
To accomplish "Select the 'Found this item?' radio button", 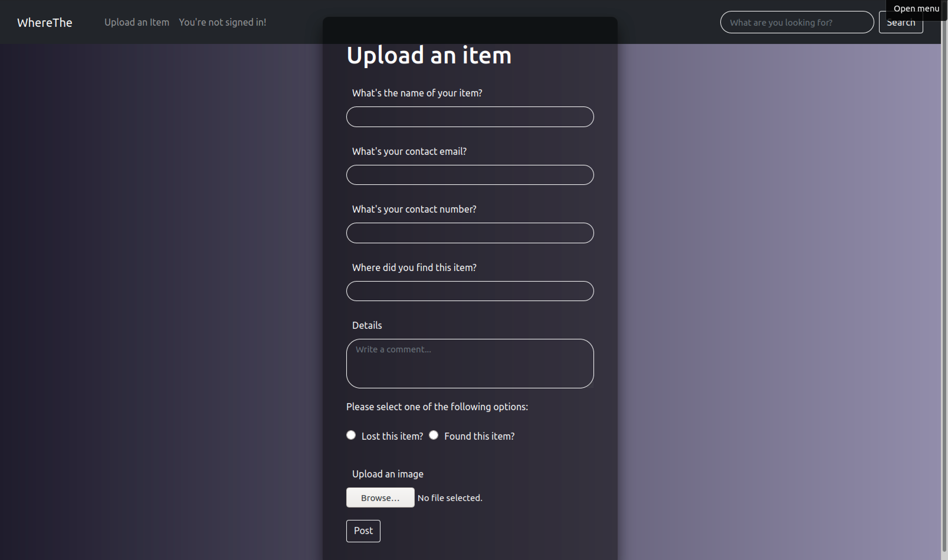I will (434, 436).
